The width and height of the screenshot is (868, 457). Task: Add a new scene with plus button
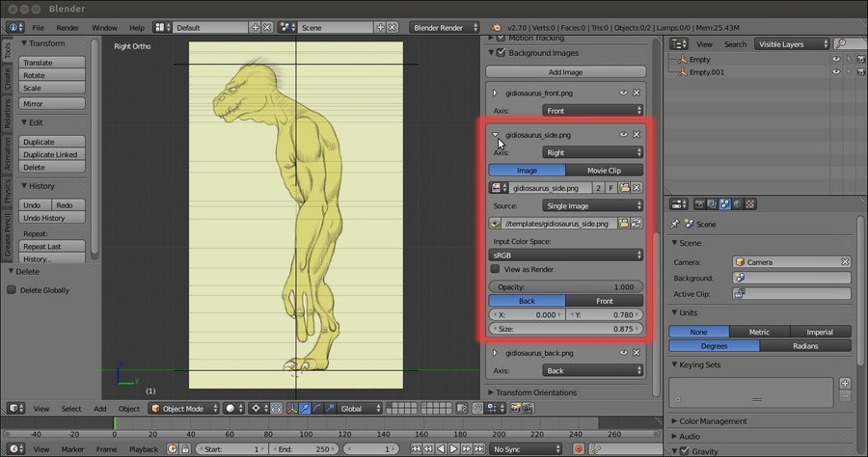(380, 27)
